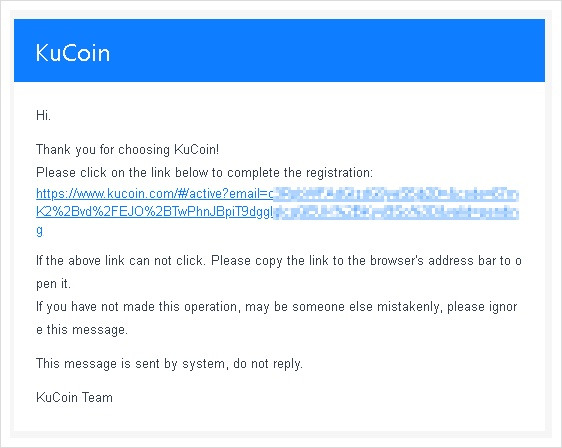Image resolution: width=562 pixels, height=448 pixels.
Task: Click the KuCoin logo text in header
Action: [73, 53]
